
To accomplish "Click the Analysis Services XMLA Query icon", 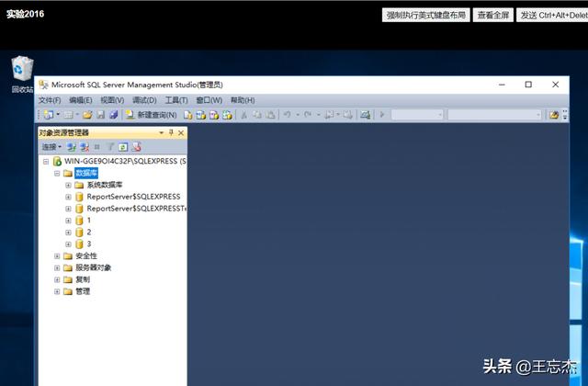I will click(x=227, y=115).
